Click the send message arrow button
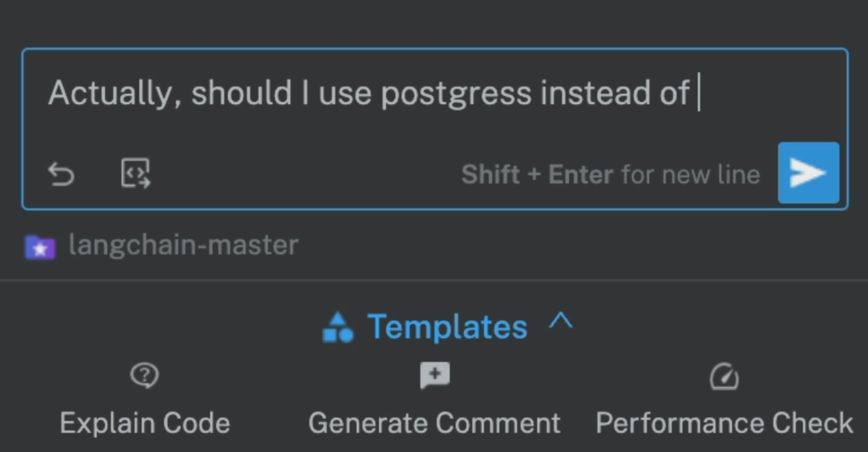The image size is (868, 452). 808,173
